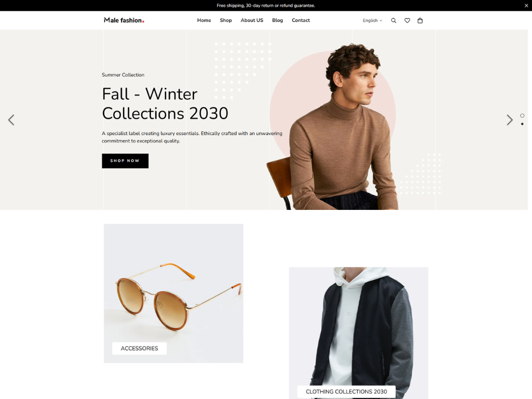This screenshot has width=532, height=399.
Task: Select the first slide indicator dot
Action: click(522, 116)
